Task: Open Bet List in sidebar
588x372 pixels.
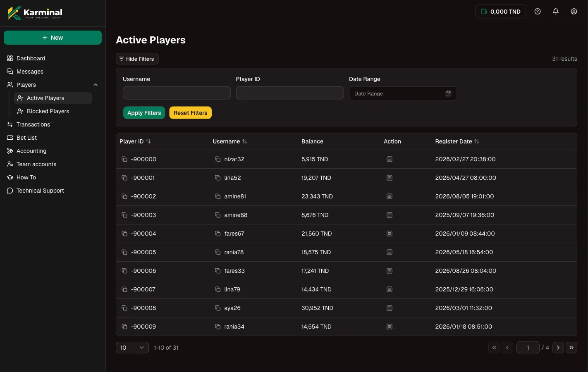Action: [x=53, y=138]
